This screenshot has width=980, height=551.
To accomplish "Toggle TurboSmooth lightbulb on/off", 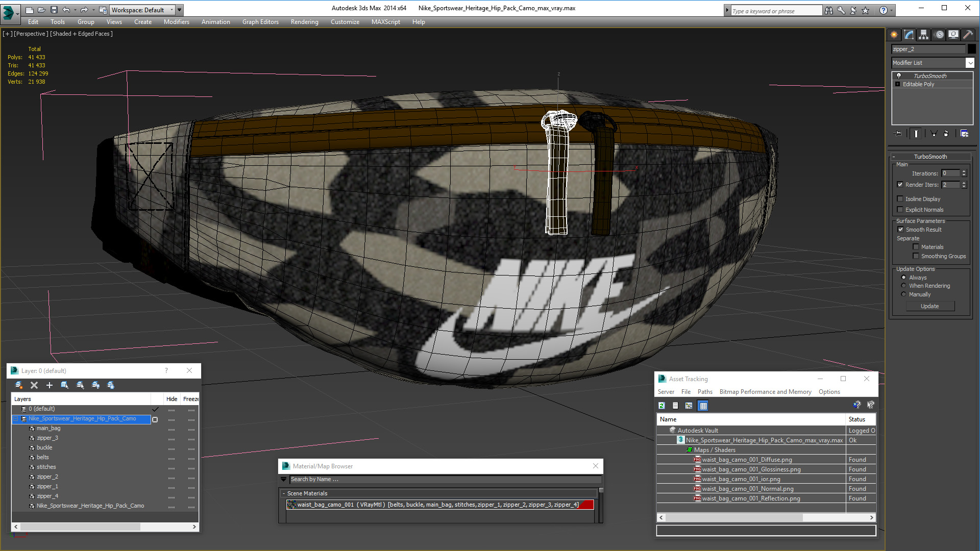I will tap(899, 76).
